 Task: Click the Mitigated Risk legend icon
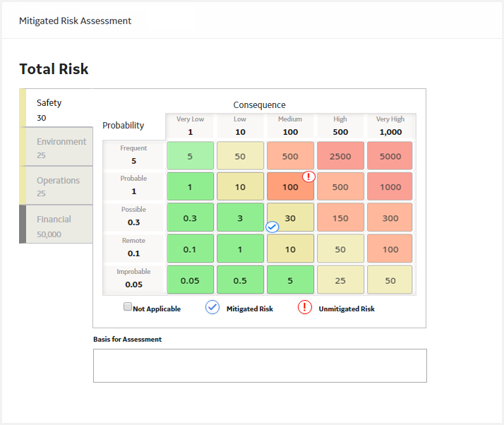[x=212, y=308]
